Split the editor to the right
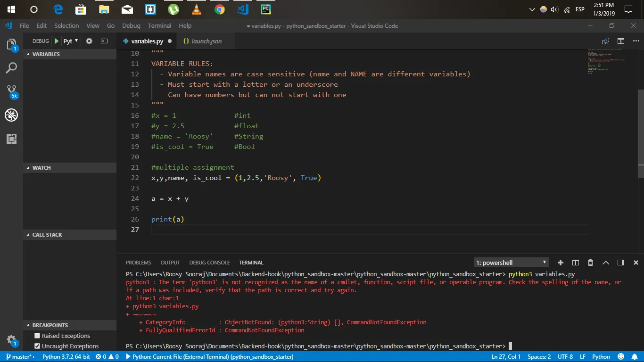The image size is (644, 362). click(x=621, y=41)
